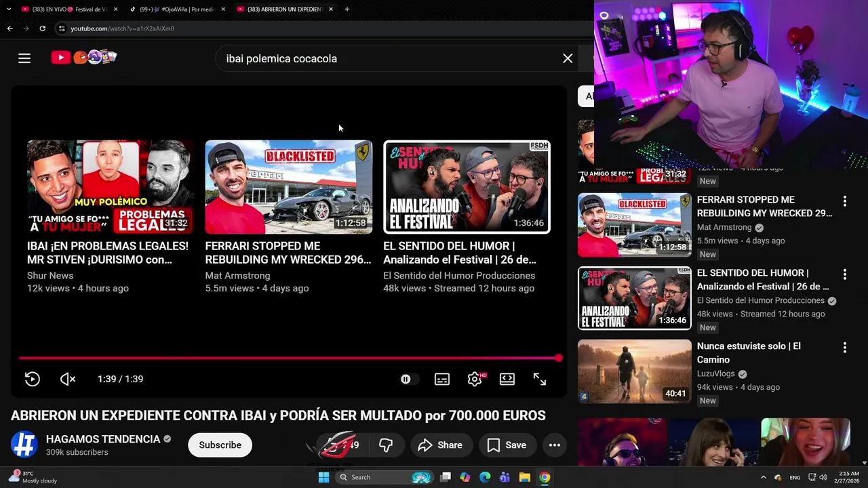
Task: Switch player to theater mode
Action: click(x=507, y=379)
